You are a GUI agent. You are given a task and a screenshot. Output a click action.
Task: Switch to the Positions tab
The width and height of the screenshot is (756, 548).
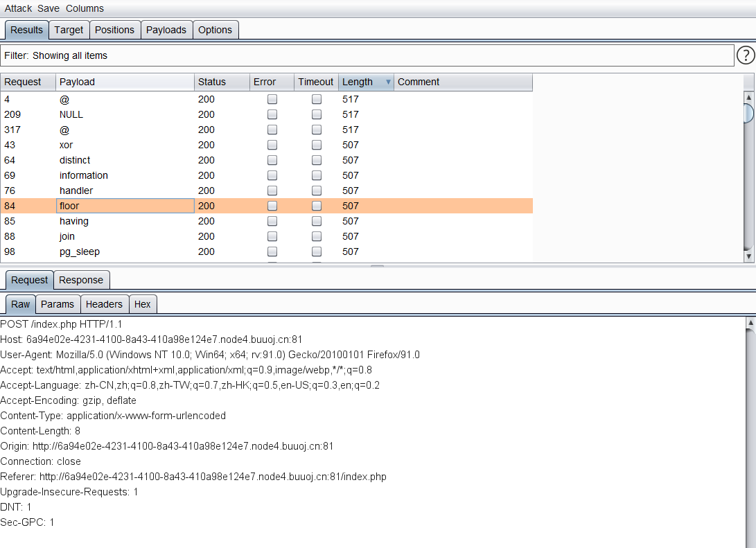tap(114, 30)
